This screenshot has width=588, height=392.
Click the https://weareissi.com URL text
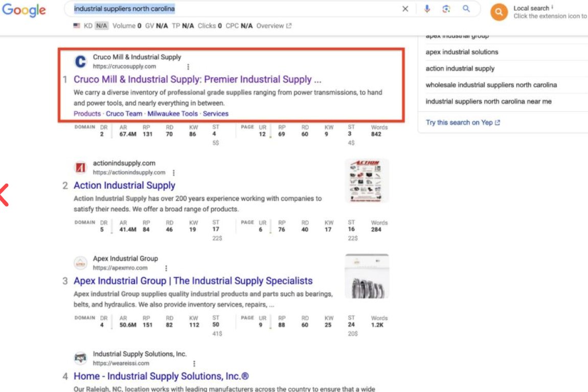[x=121, y=363]
